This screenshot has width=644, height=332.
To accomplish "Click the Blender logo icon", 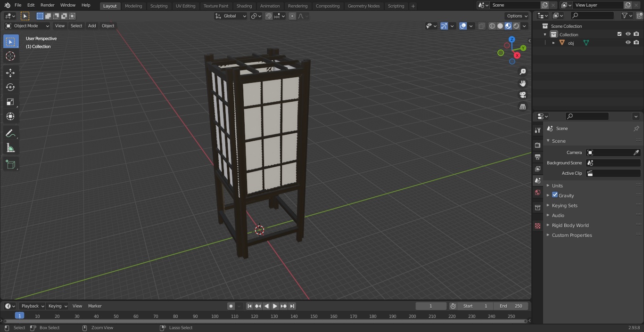I will click(x=8, y=5).
